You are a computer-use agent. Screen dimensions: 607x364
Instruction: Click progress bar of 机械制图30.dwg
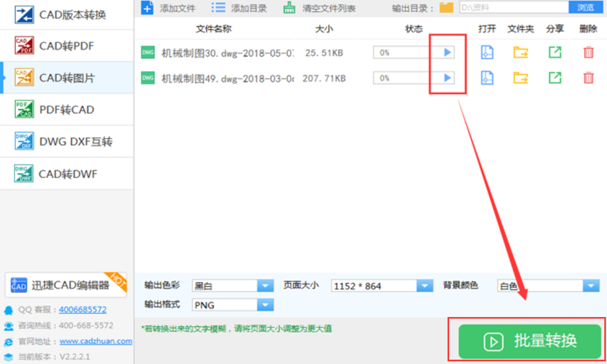coord(414,52)
